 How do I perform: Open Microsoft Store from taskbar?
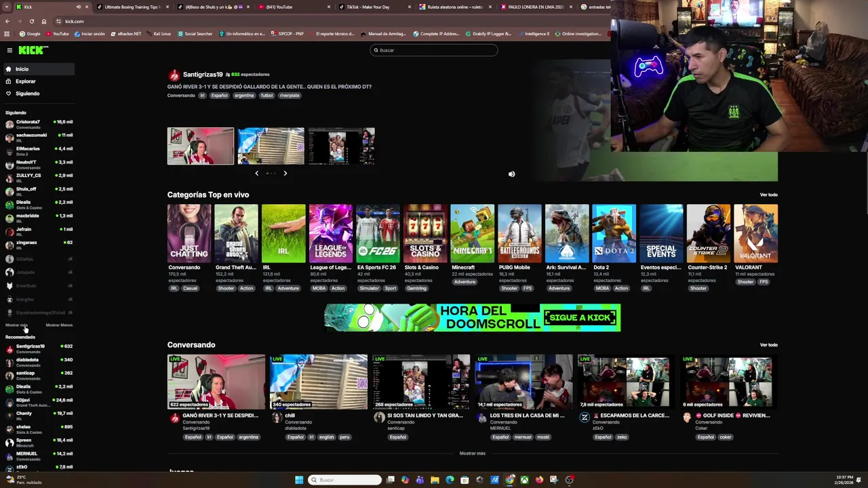pos(465,480)
